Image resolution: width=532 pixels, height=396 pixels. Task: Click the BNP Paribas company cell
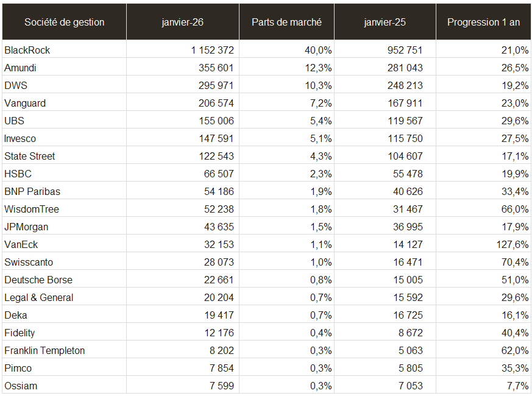(x=32, y=191)
